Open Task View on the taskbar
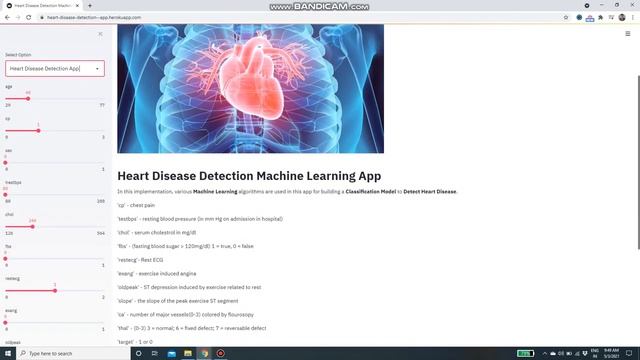Image resolution: width=640 pixels, height=360 pixels. click(155, 353)
